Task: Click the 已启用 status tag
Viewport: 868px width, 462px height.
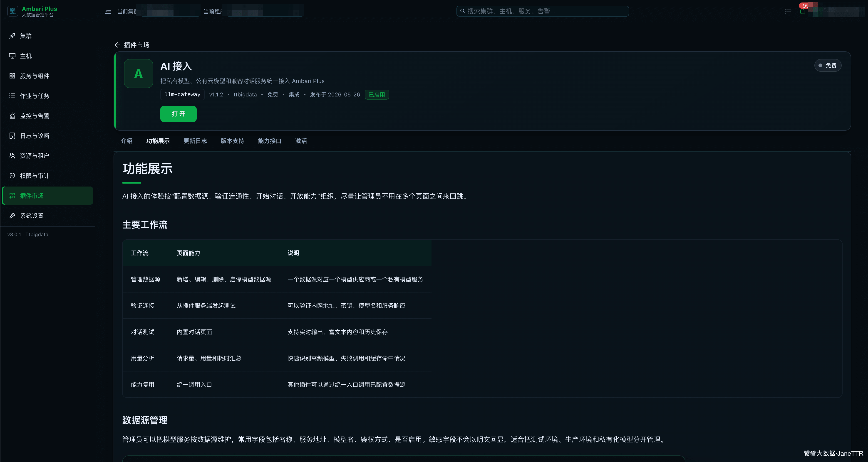Action: click(x=377, y=95)
